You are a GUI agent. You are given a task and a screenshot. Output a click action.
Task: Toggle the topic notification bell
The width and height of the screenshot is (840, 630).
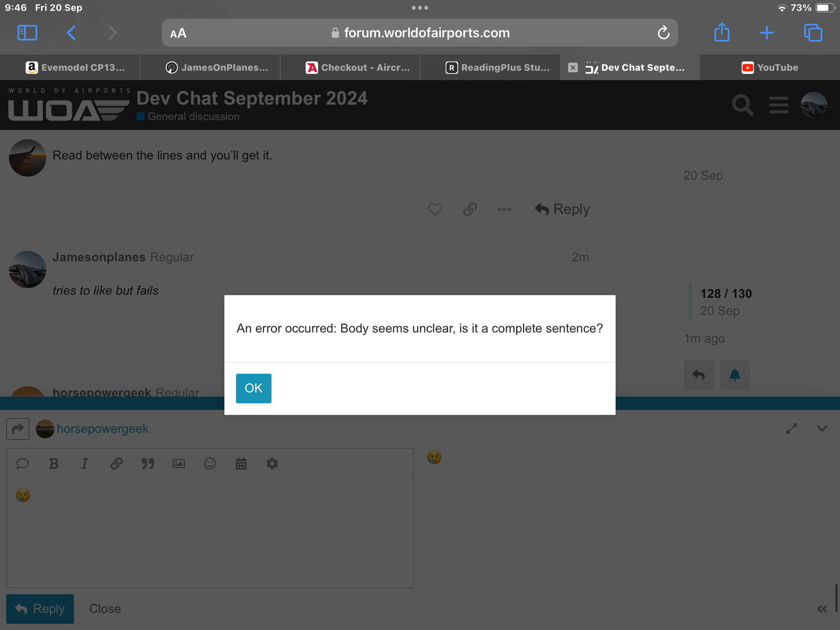(735, 375)
